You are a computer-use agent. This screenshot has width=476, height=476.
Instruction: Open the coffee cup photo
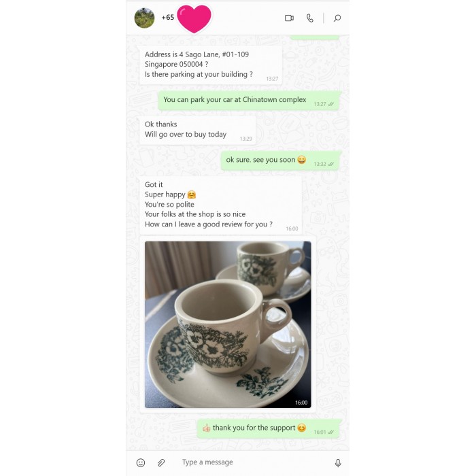click(228, 324)
